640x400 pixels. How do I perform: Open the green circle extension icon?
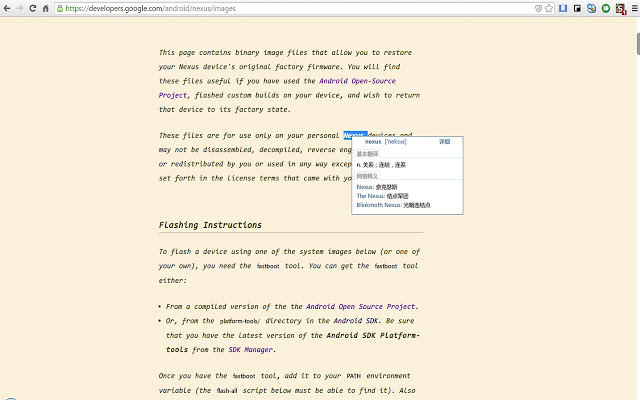[x=606, y=8]
